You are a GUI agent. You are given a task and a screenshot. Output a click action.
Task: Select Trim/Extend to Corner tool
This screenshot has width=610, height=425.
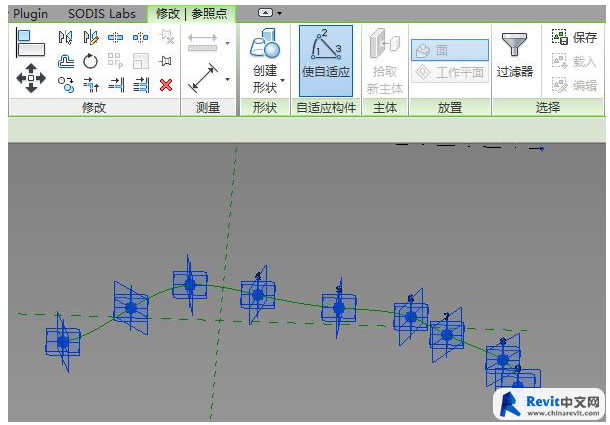pos(91,85)
